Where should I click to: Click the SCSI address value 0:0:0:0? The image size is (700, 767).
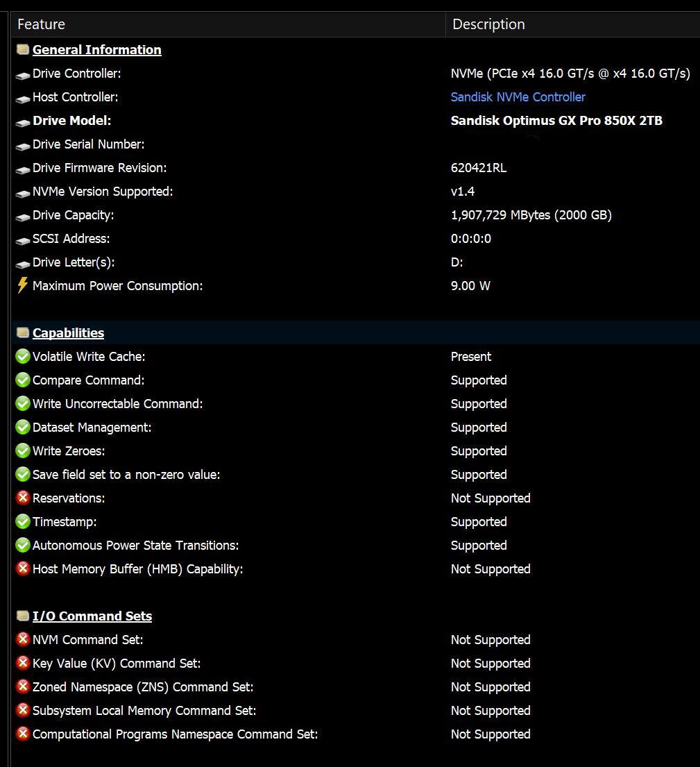coord(471,238)
